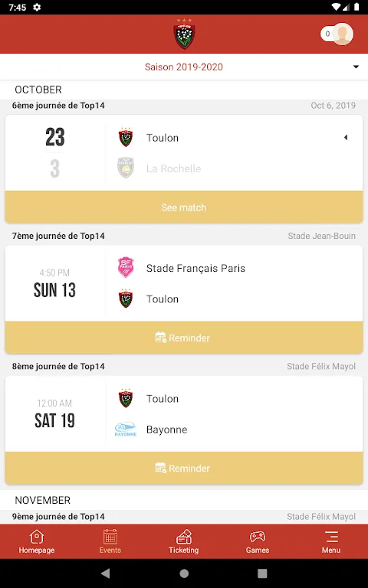The height and width of the screenshot is (588, 368).
Task: Open the hamburger Menu tab
Action: 331,541
